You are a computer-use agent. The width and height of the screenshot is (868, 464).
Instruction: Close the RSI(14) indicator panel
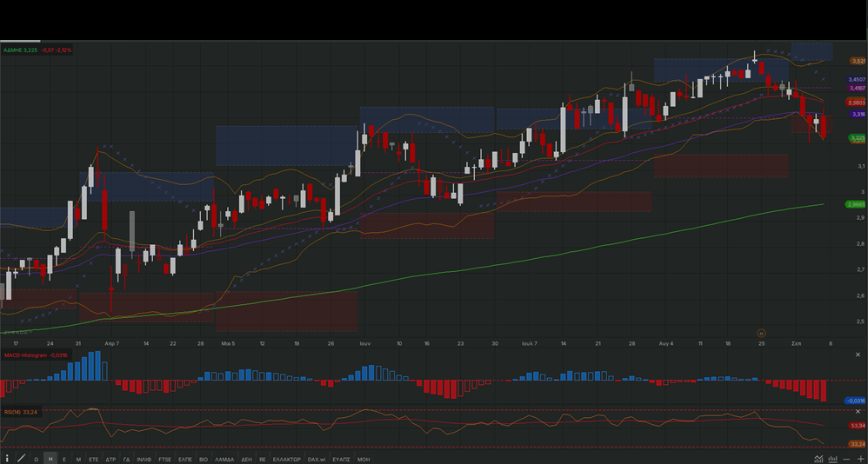tap(858, 412)
